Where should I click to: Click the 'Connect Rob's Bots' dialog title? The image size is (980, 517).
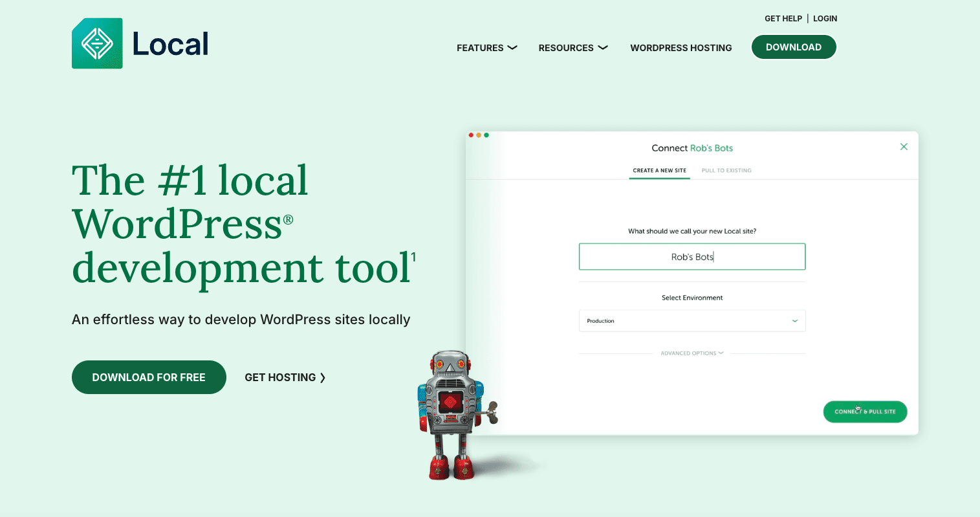tap(692, 148)
